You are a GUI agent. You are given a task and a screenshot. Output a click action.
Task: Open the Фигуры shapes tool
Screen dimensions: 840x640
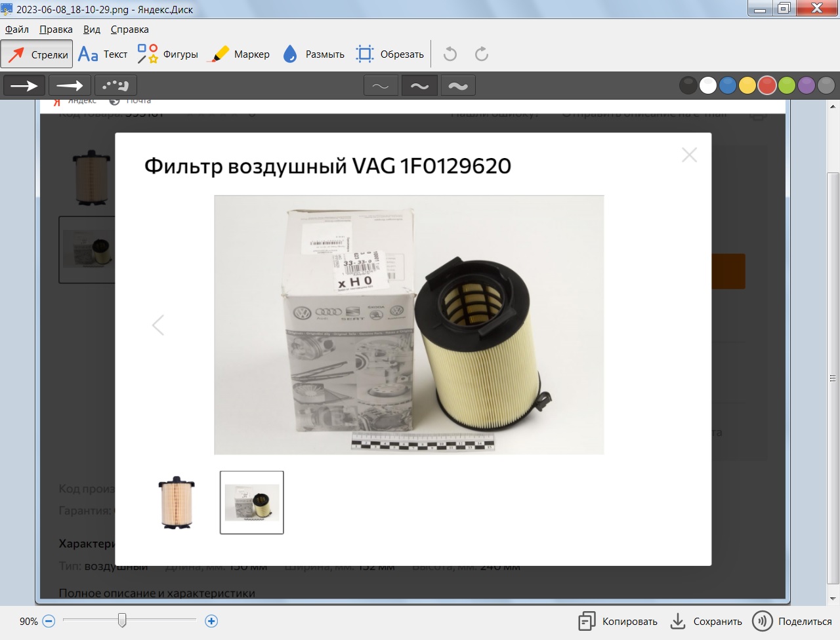point(167,54)
